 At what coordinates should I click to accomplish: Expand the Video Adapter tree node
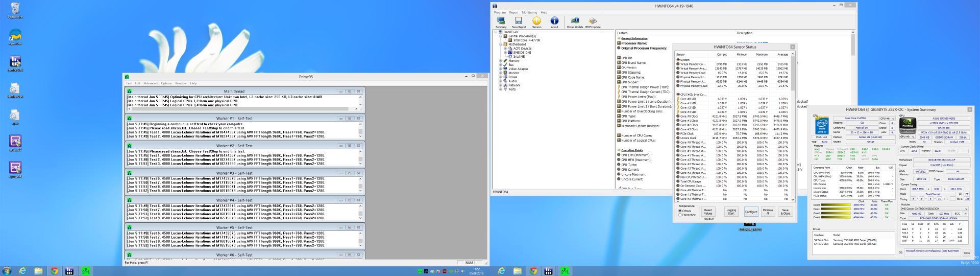[x=501, y=69]
